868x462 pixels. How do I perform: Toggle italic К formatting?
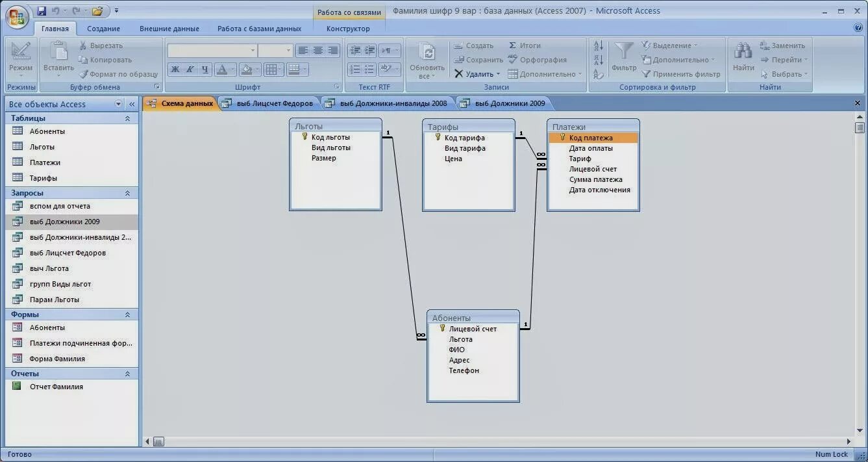pyautogui.click(x=190, y=70)
